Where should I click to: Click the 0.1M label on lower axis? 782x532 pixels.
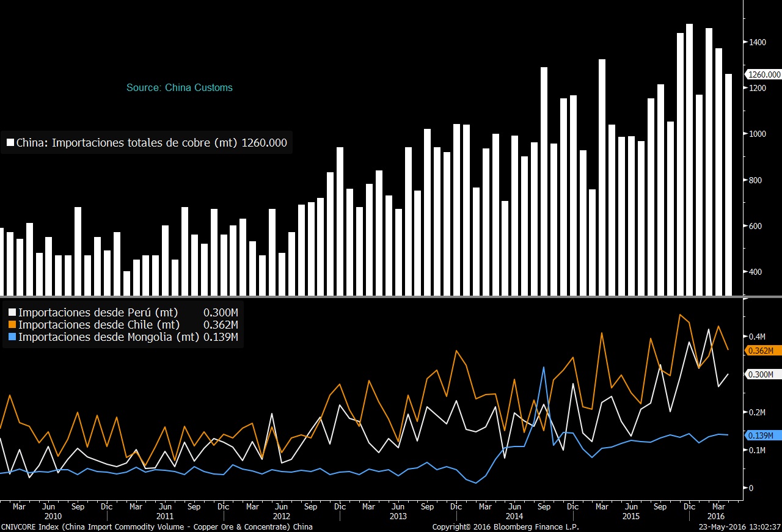758,450
